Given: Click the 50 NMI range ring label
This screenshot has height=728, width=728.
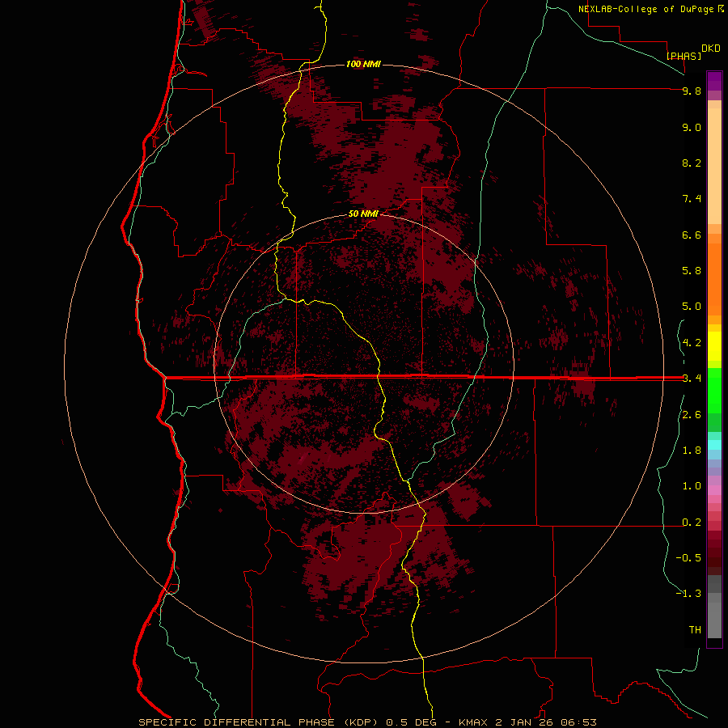Looking at the screenshot, I should (363, 214).
